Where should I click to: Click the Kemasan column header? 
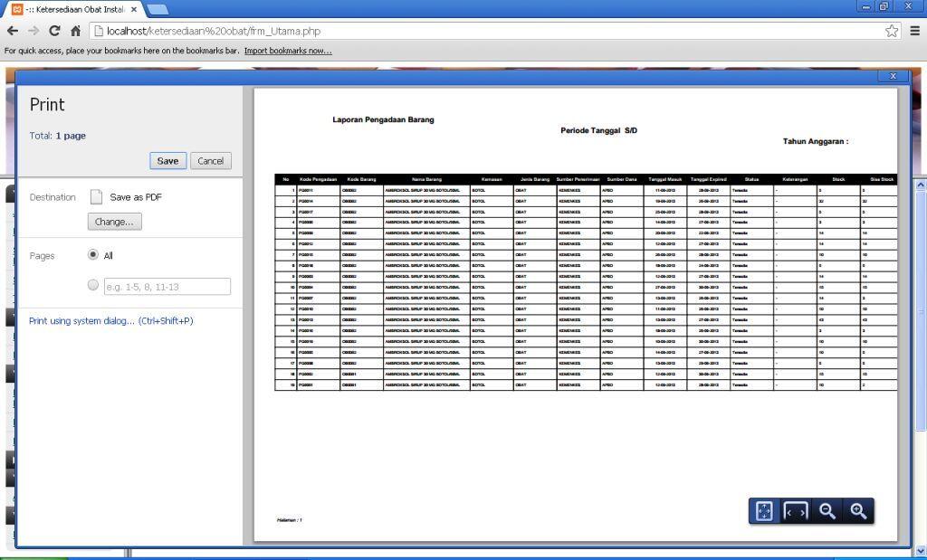point(492,179)
